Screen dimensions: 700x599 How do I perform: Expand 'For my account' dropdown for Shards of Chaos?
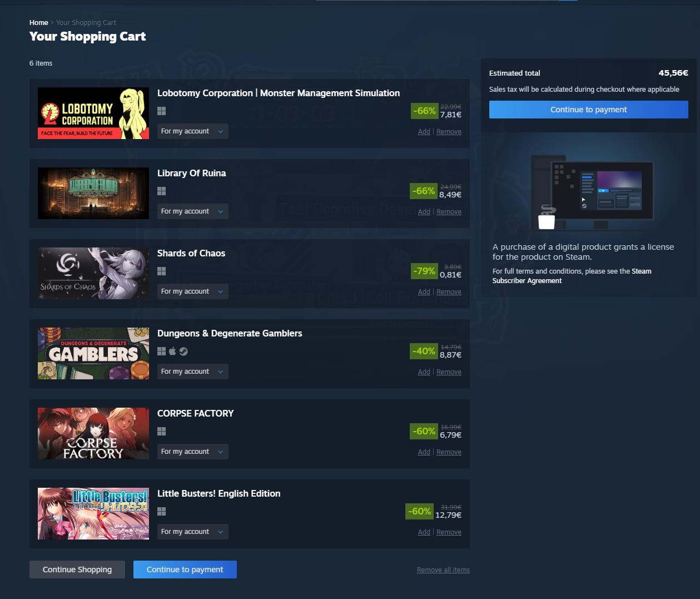(x=193, y=291)
